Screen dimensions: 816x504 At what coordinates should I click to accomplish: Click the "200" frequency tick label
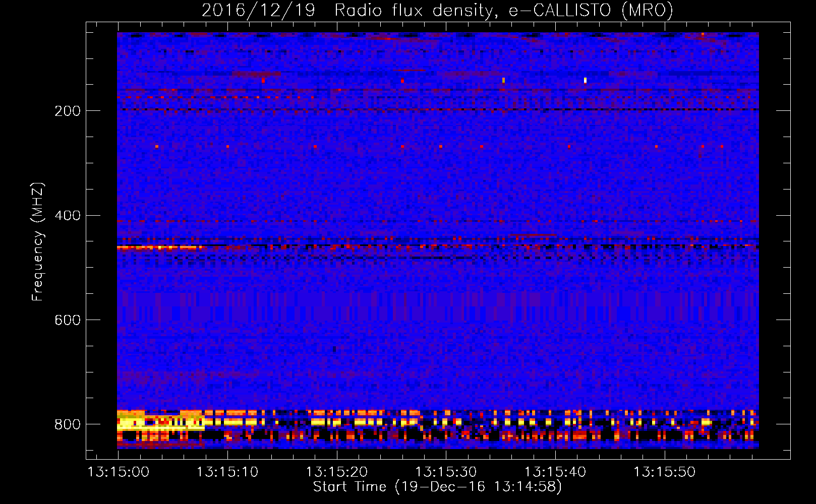tap(68, 111)
